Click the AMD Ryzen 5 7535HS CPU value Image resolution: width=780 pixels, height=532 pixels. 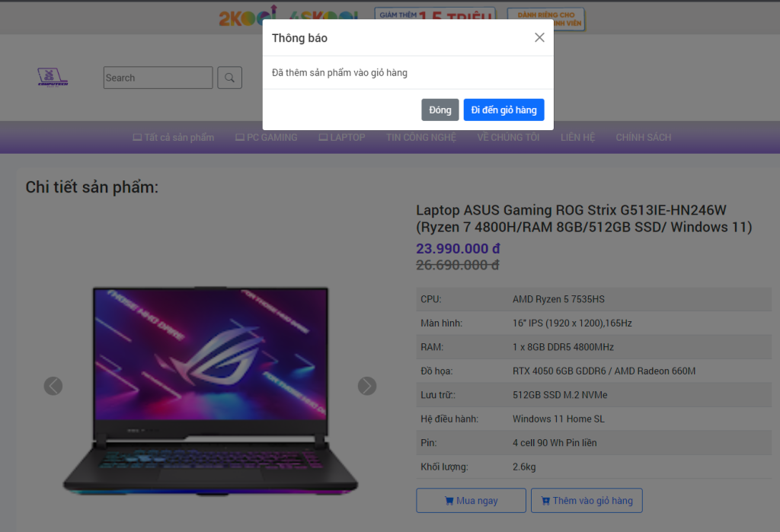pyautogui.click(x=558, y=299)
